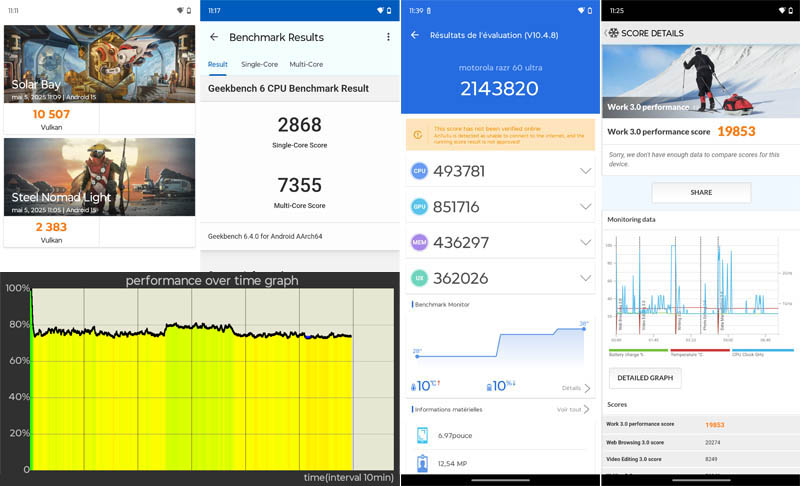Go back from AnTuTu evaluation results
The width and height of the screenshot is (800, 486).
coord(415,35)
